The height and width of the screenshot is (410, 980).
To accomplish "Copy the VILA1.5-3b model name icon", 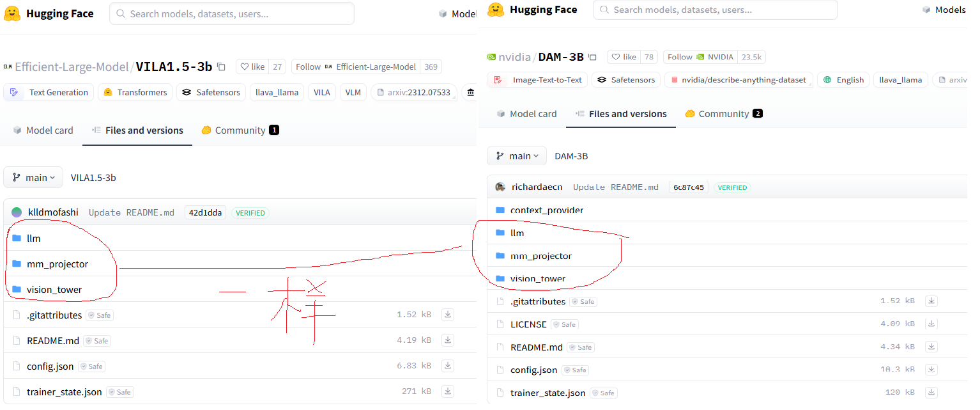I will point(221,67).
